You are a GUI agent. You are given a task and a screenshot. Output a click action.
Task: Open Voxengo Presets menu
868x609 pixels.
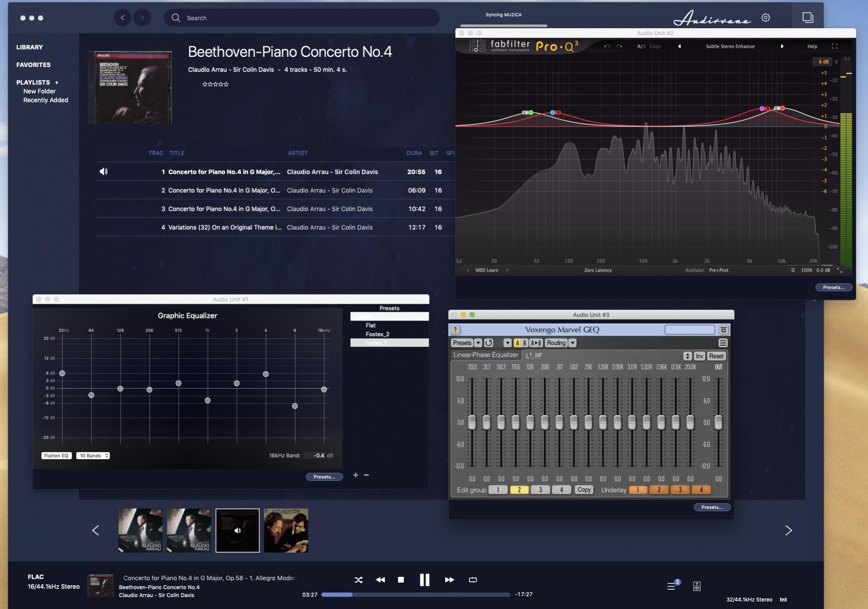click(462, 343)
